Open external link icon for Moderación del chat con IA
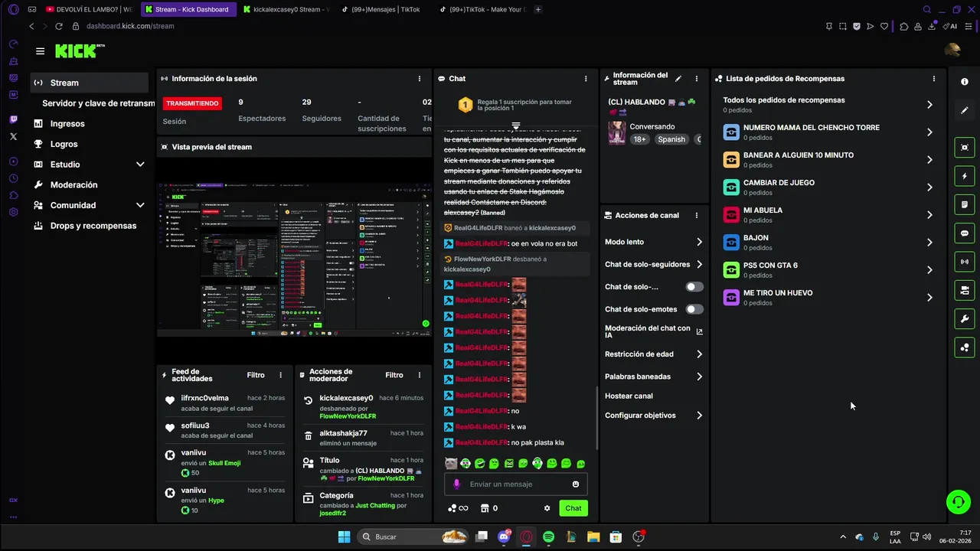Viewport: 980px width, 551px height. click(699, 332)
